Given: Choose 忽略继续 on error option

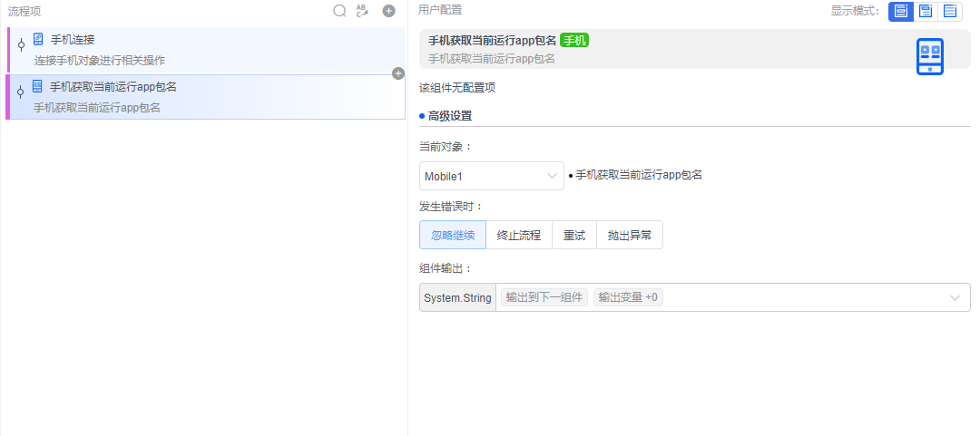Looking at the screenshot, I should point(453,235).
